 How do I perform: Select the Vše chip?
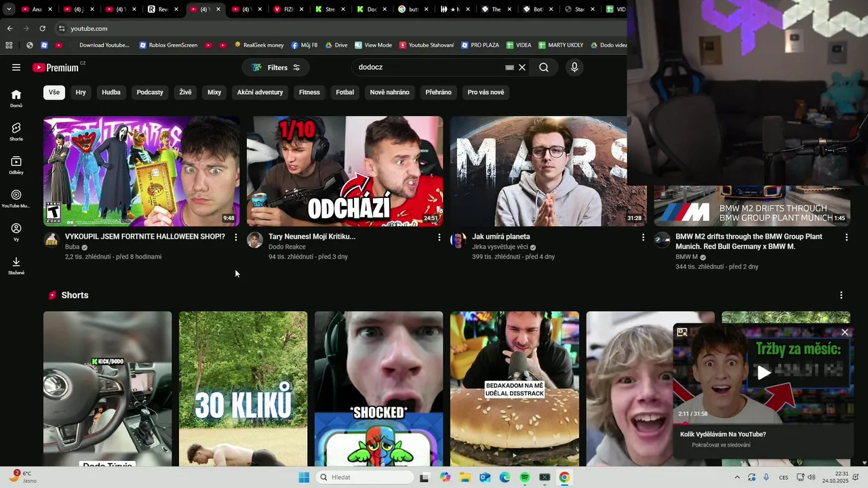[x=54, y=92]
